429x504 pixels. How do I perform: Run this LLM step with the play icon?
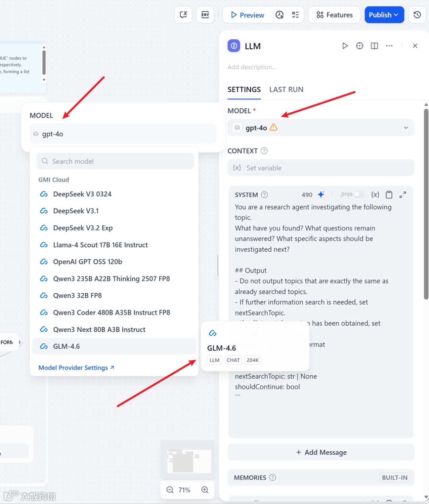tap(345, 46)
